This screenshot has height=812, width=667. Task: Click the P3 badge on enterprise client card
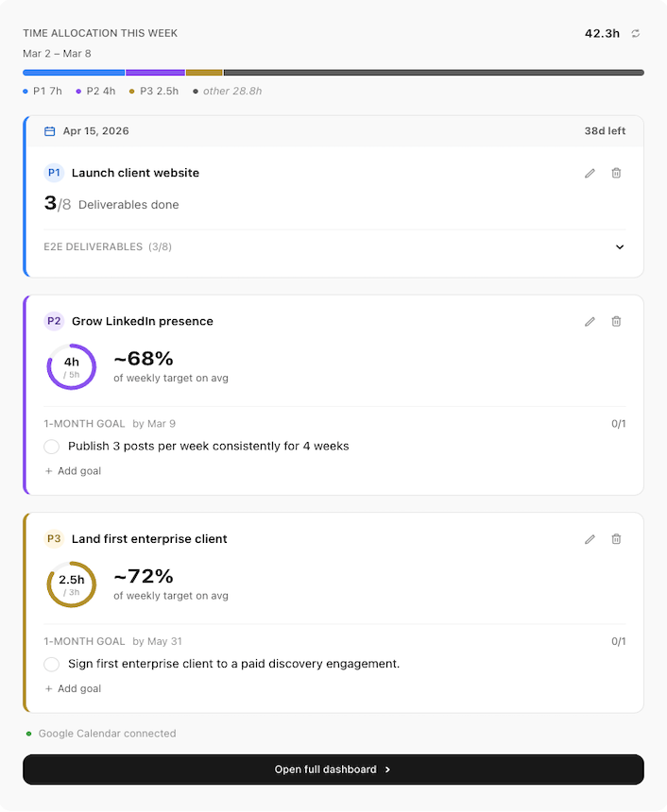54,539
